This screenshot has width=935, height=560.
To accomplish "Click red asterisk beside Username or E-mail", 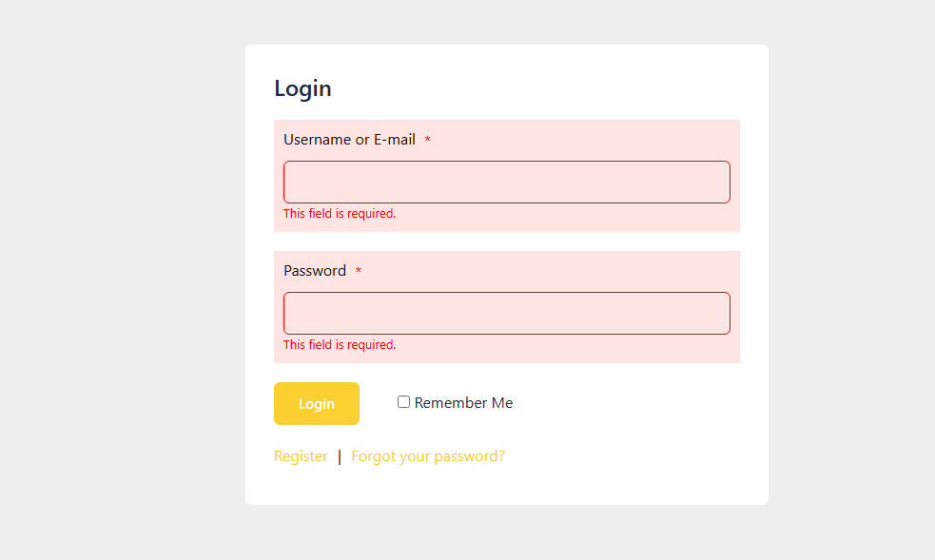I will [428, 141].
